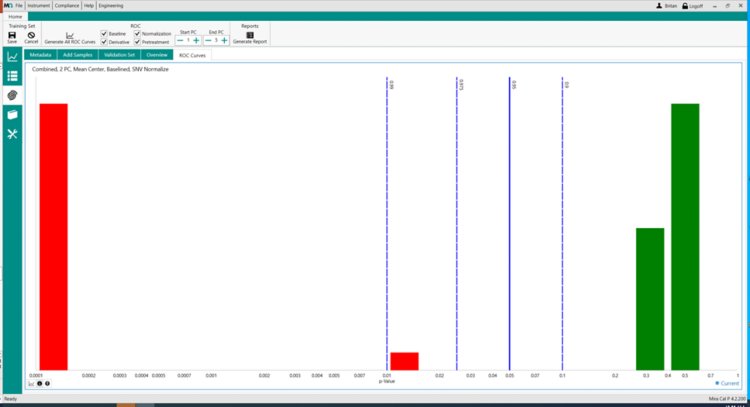The height and width of the screenshot is (407, 750).
Task: Select the fingerprint sidebar icon
Action: click(12, 95)
